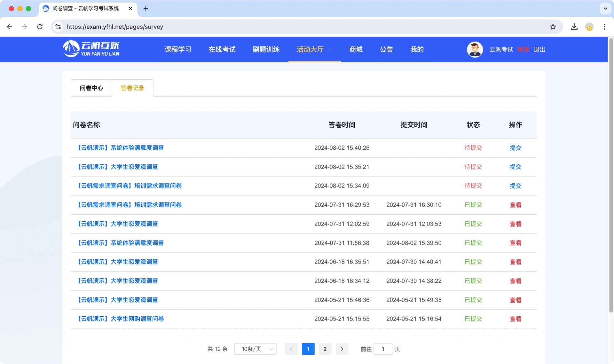Bookmark this page with the star icon
614x364 pixels.
553,27
